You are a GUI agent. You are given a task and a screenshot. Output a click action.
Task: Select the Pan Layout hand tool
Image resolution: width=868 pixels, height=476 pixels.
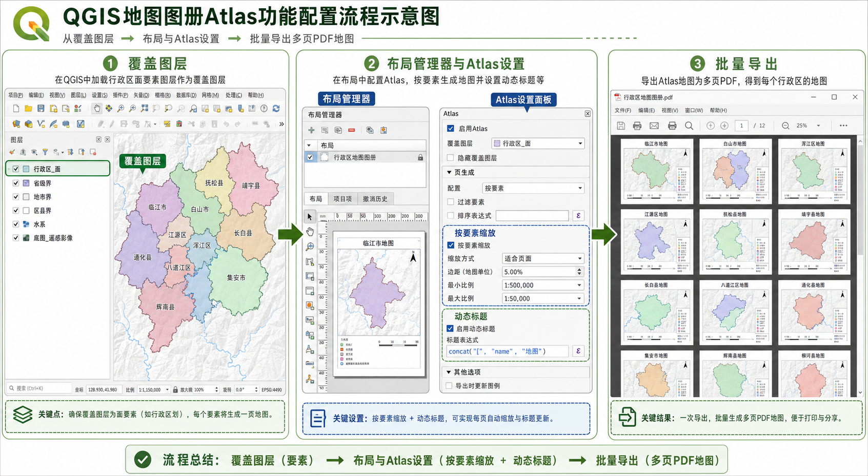tap(310, 232)
